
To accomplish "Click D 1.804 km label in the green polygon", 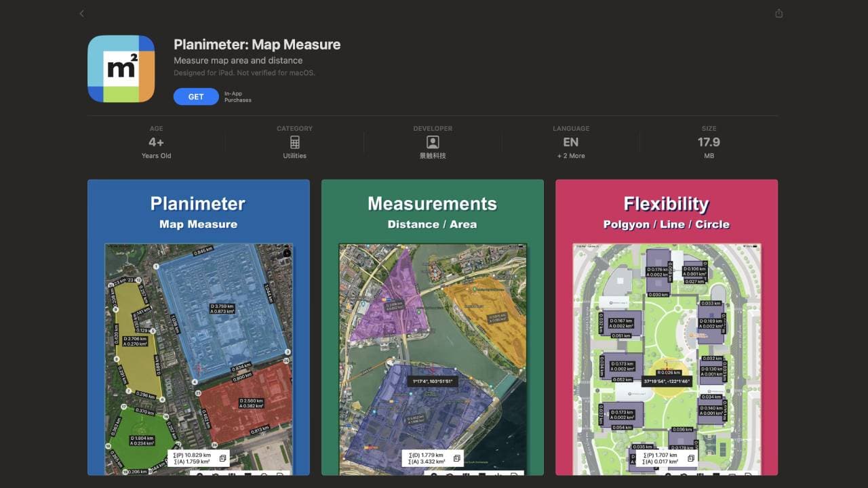I will pyautogui.click(x=140, y=441).
